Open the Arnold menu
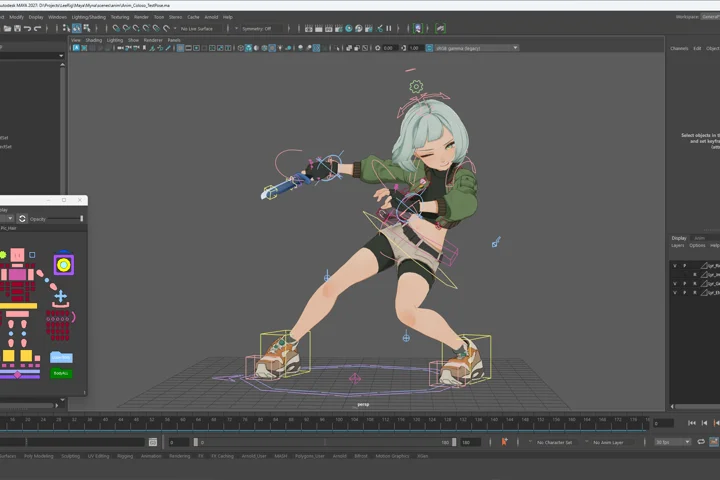Viewport: 720px width, 480px height. coord(211,17)
